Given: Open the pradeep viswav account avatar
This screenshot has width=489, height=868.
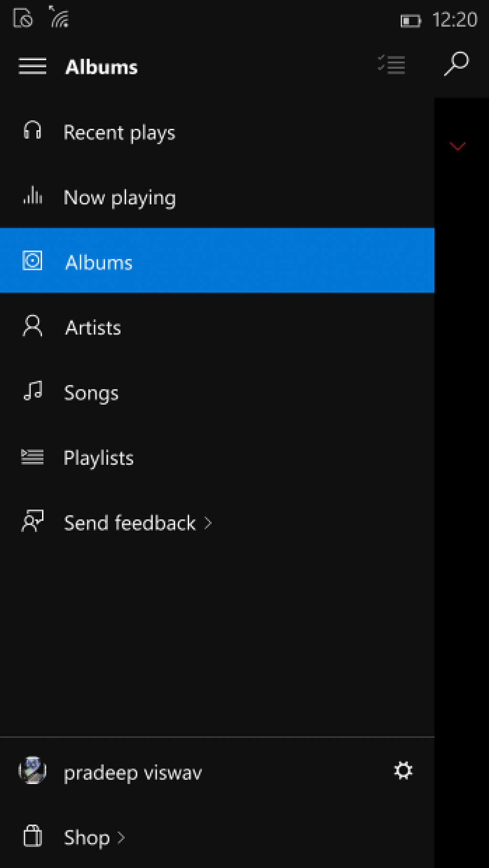Looking at the screenshot, I should coord(32,770).
